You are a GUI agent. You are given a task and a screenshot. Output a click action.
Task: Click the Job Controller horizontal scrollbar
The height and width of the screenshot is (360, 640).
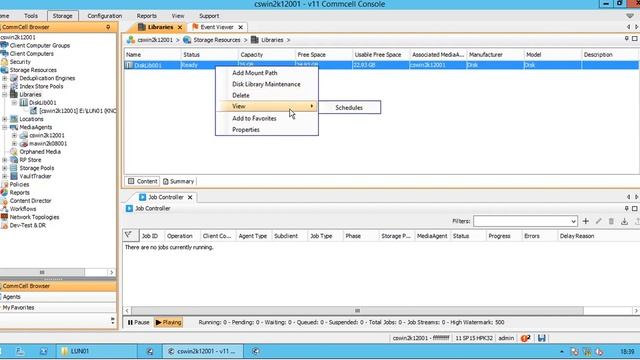[x=357, y=311]
